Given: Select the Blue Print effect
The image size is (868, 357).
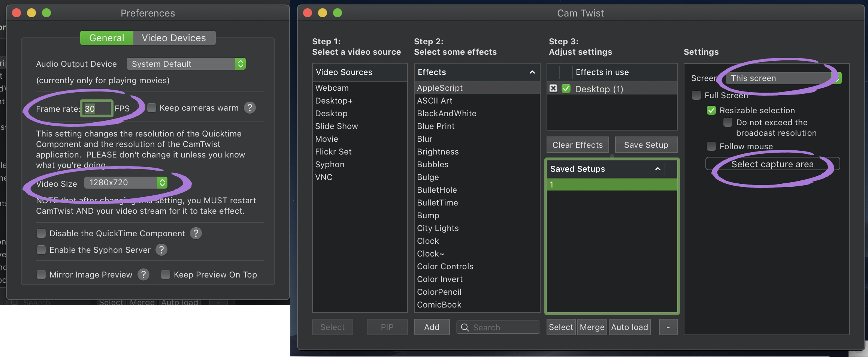Looking at the screenshot, I should coord(477,126).
